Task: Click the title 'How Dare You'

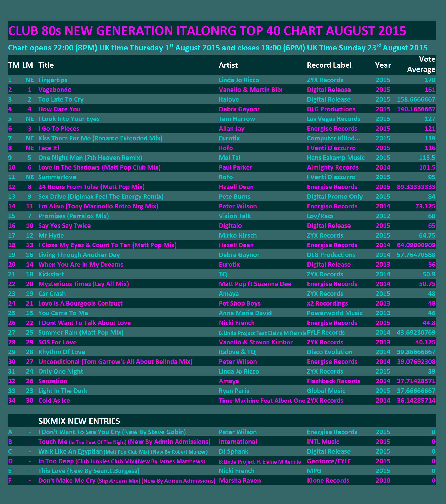Action: tap(59, 109)
